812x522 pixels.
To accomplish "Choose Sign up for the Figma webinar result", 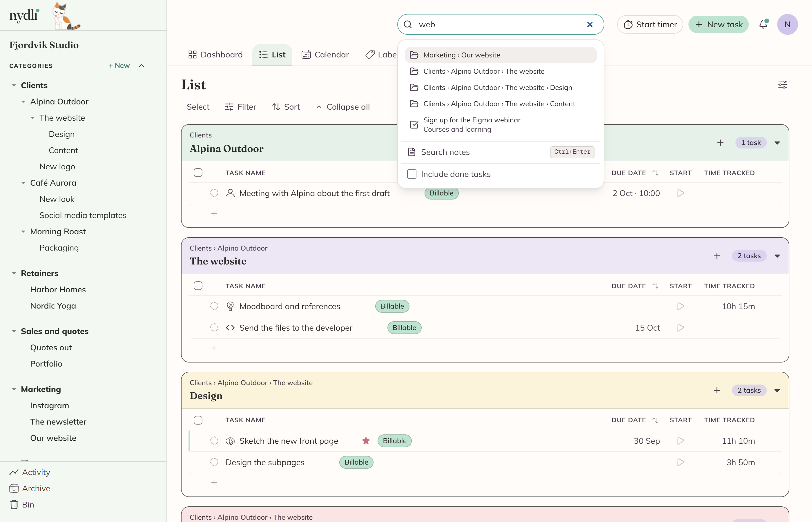I will pyautogui.click(x=500, y=124).
